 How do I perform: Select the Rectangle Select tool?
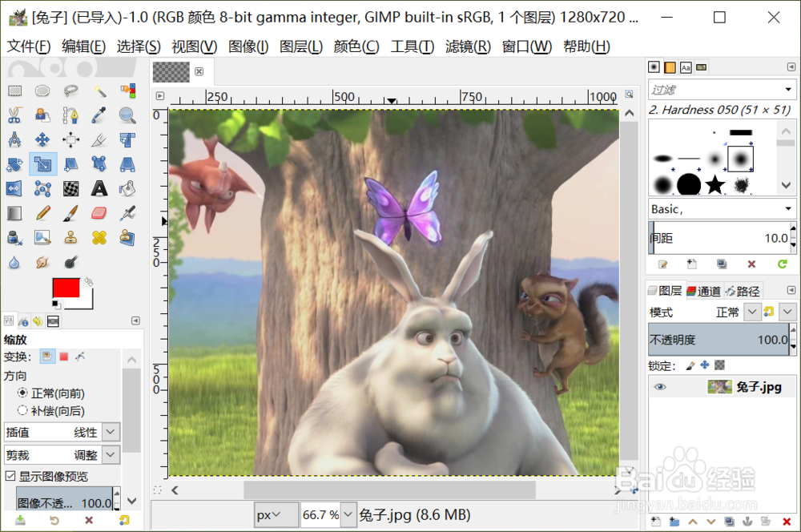pos(14,91)
